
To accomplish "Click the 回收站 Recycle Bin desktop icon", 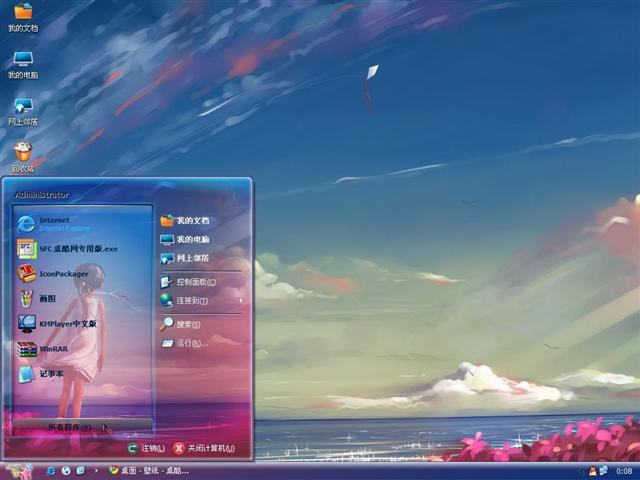I will 23,156.
